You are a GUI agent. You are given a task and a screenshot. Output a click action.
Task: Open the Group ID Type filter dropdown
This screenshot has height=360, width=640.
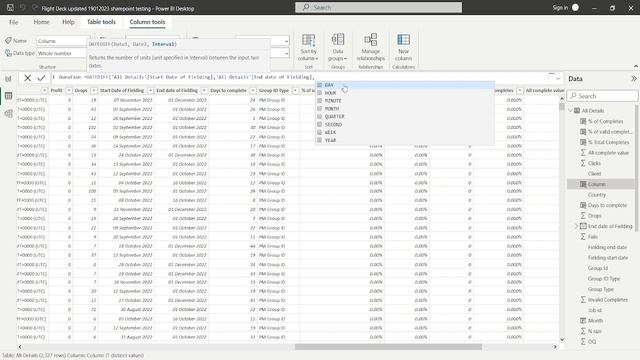[295, 91]
